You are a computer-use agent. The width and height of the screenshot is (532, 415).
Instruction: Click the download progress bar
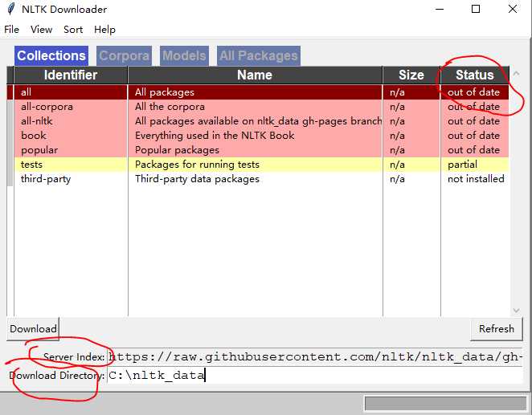[445, 404]
